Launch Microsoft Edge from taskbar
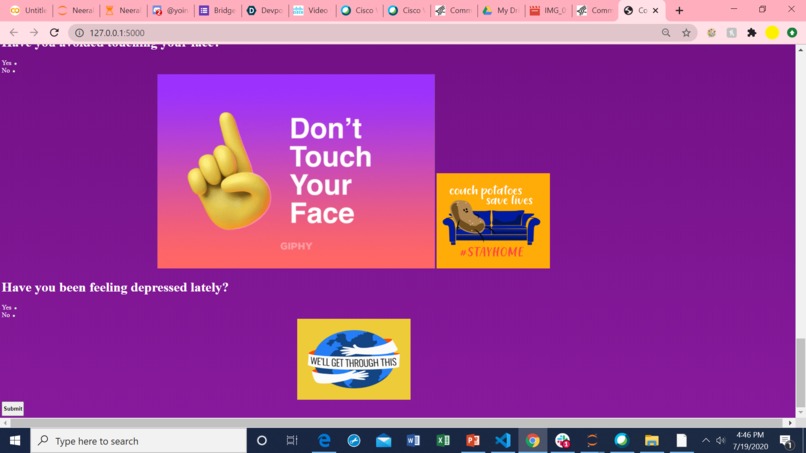This screenshot has height=453, width=806. pos(324,441)
